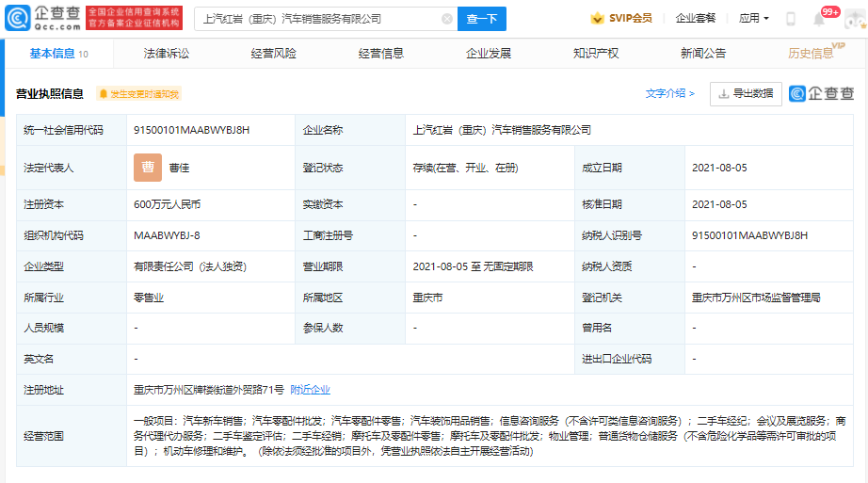This screenshot has width=868, height=483.
Task: Click the red 全国企业信用查询系统 banner
Action: pos(134,18)
